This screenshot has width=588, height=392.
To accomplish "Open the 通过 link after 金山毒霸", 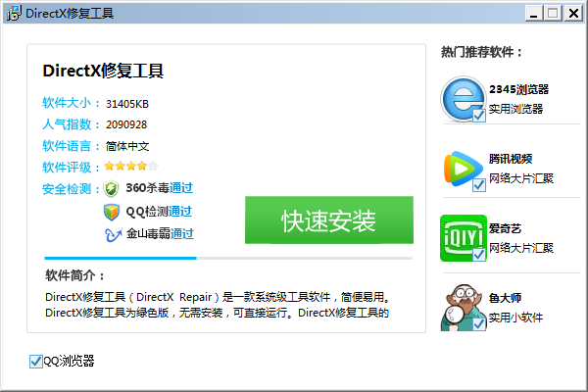I will pos(182,234).
